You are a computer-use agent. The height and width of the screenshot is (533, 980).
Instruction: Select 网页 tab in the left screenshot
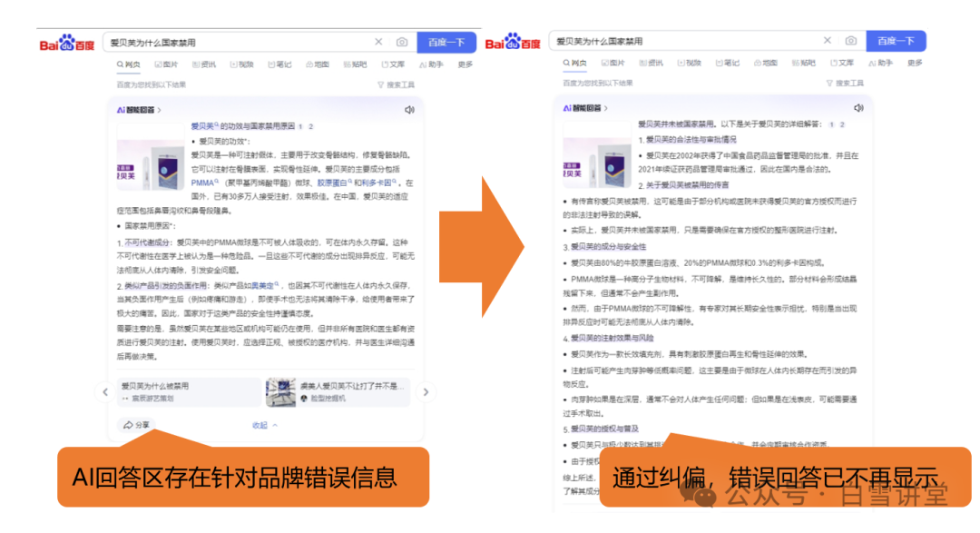[x=128, y=64]
